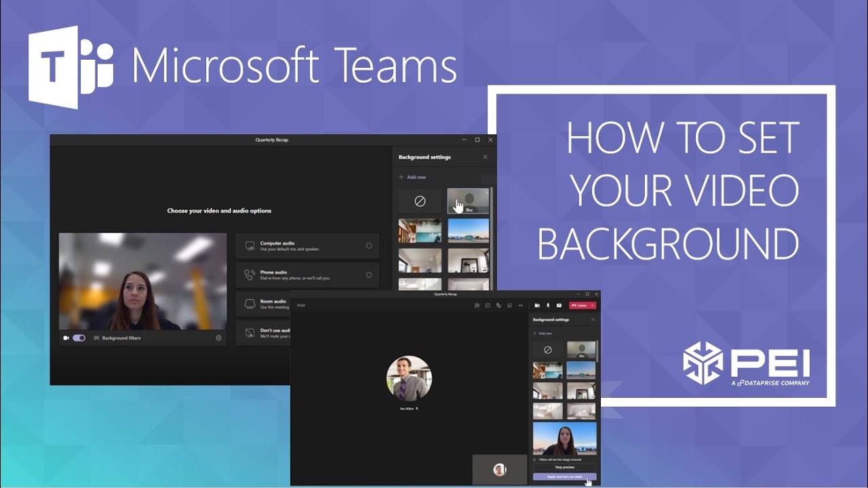The height and width of the screenshot is (488, 868).
Task: Mute with the microphone icon in meeting toolbar
Action: pyautogui.click(x=548, y=306)
